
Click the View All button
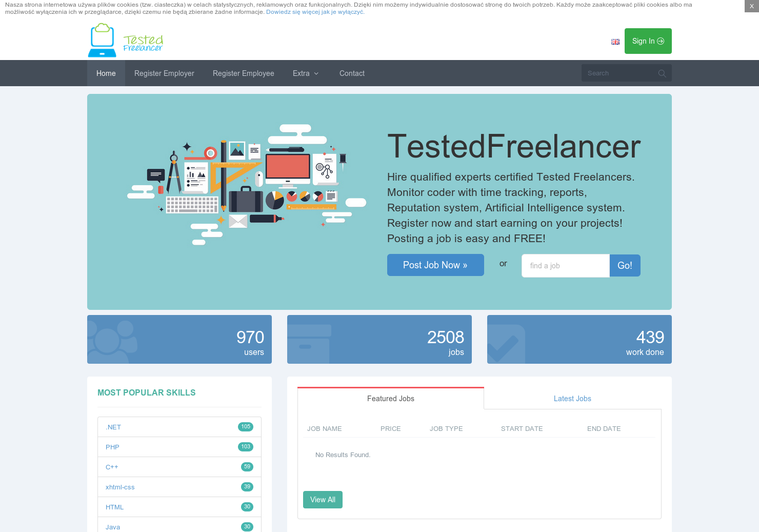coord(323,499)
